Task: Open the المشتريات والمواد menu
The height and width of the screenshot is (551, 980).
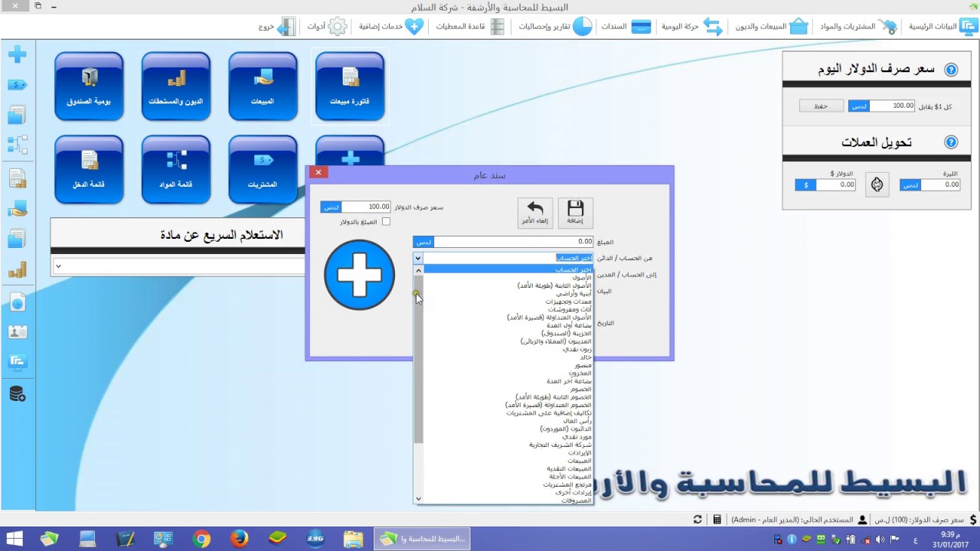Action: click(x=857, y=26)
